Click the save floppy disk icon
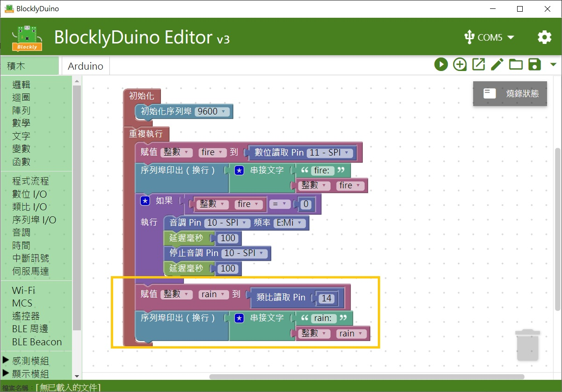The width and height of the screenshot is (562, 392). [x=534, y=64]
